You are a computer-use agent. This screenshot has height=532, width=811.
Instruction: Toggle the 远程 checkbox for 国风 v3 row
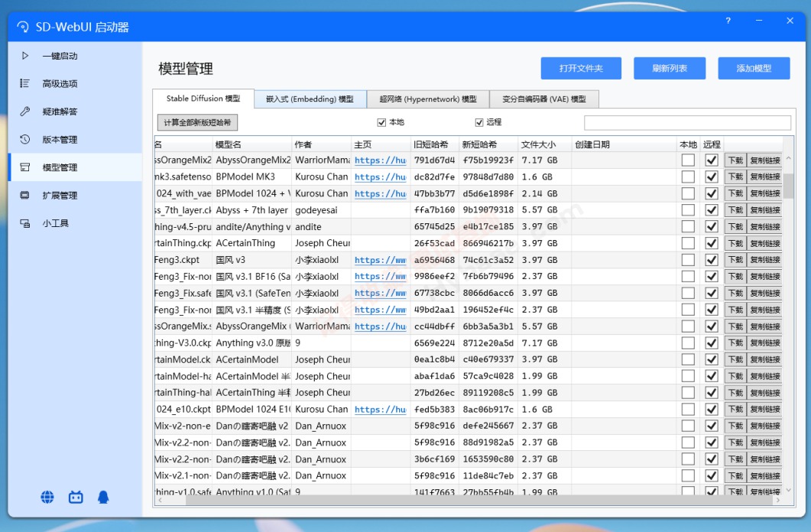pos(712,260)
